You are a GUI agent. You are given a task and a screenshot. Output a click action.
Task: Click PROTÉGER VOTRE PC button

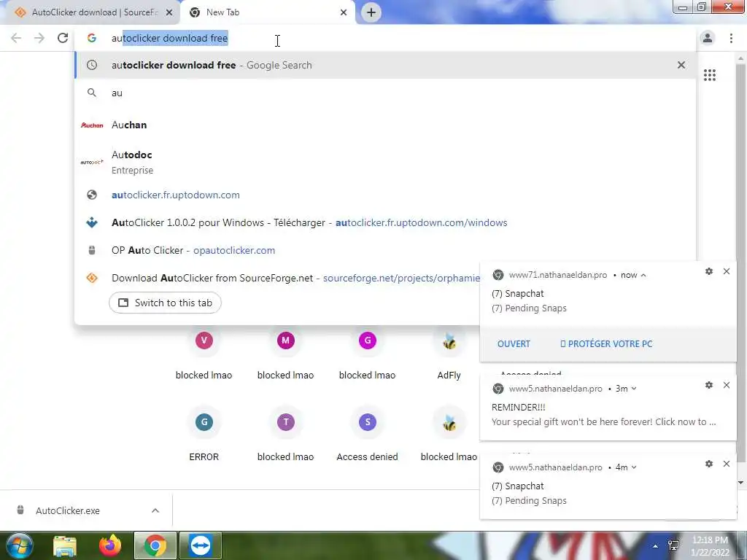click(x=606, y=344)
